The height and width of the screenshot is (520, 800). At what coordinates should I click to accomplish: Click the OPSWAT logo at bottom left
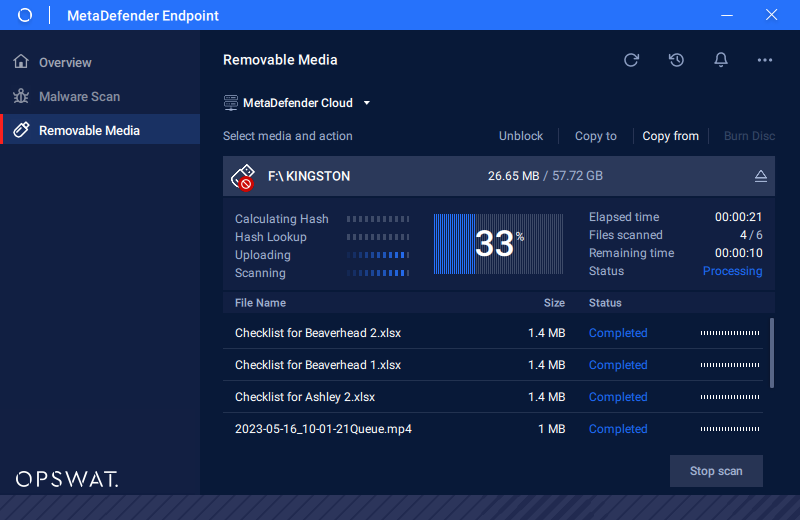(x=67, y=479)
